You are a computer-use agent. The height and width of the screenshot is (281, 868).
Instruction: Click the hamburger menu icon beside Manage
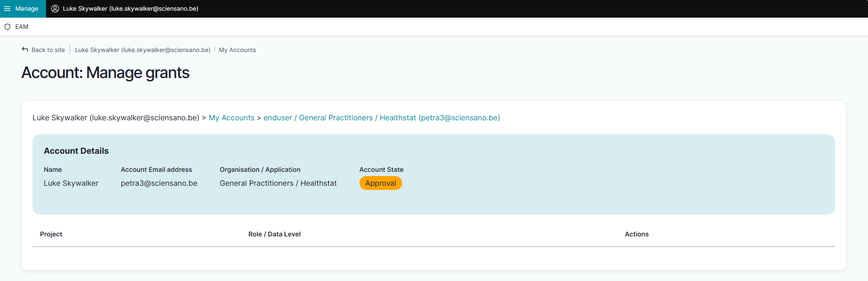[x=7, y=9]
